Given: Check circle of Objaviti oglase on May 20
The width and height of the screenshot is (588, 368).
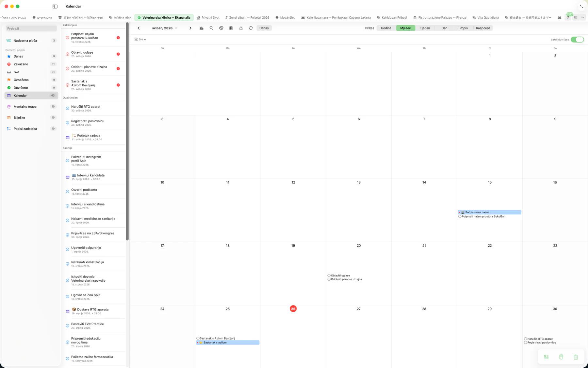Looking at the screenshot, I should 329,275.
